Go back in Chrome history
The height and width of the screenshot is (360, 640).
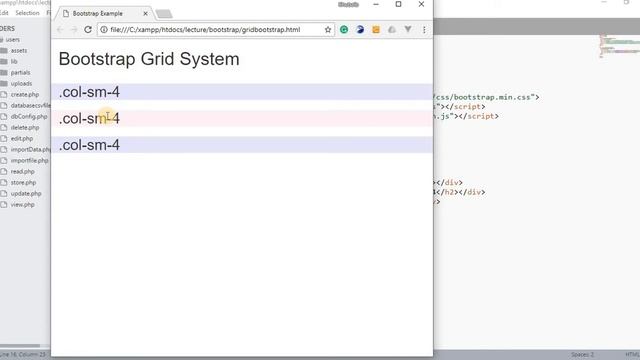60,29
